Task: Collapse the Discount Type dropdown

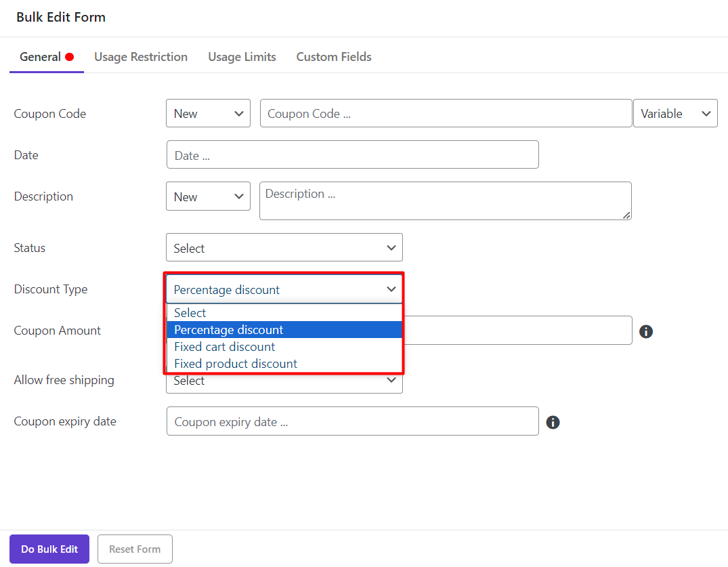Action: (284, 289)
